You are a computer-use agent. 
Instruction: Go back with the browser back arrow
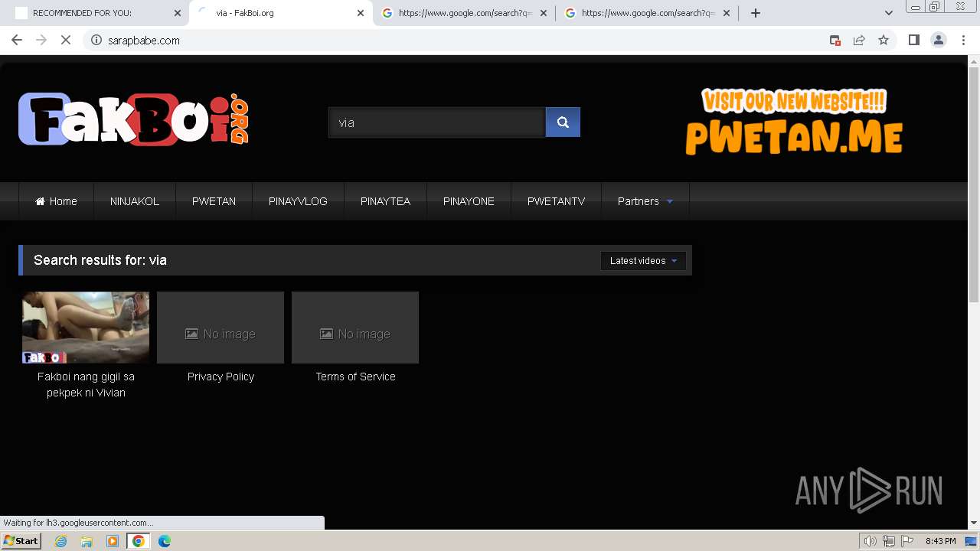(17, 41)
